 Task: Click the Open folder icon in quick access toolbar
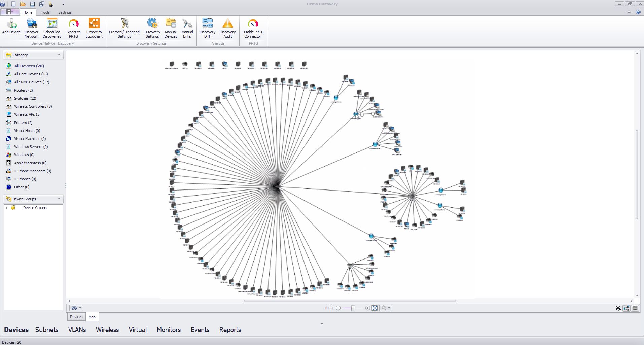coord(23,4)
